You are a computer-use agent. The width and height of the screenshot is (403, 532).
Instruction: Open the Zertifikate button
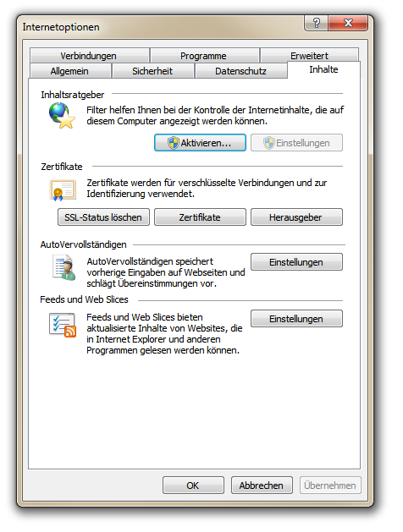200,217
